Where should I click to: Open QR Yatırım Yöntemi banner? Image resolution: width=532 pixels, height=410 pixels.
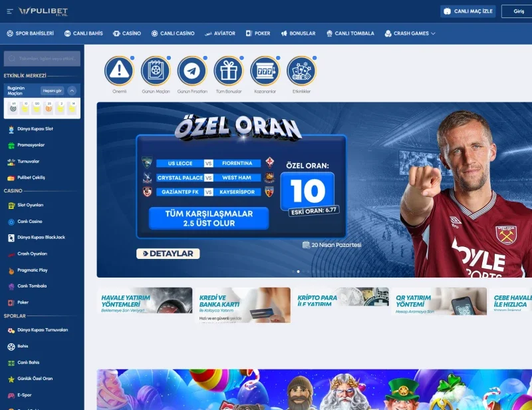point(440,302)
